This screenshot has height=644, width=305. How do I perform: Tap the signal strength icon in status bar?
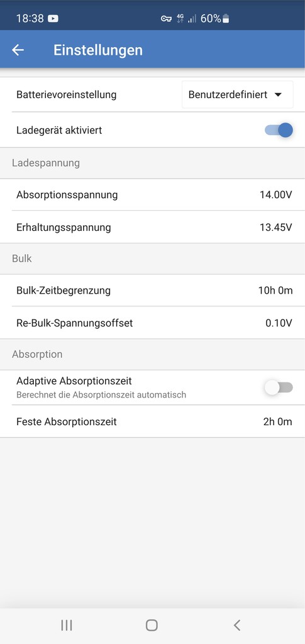click(x=192, y=18)
